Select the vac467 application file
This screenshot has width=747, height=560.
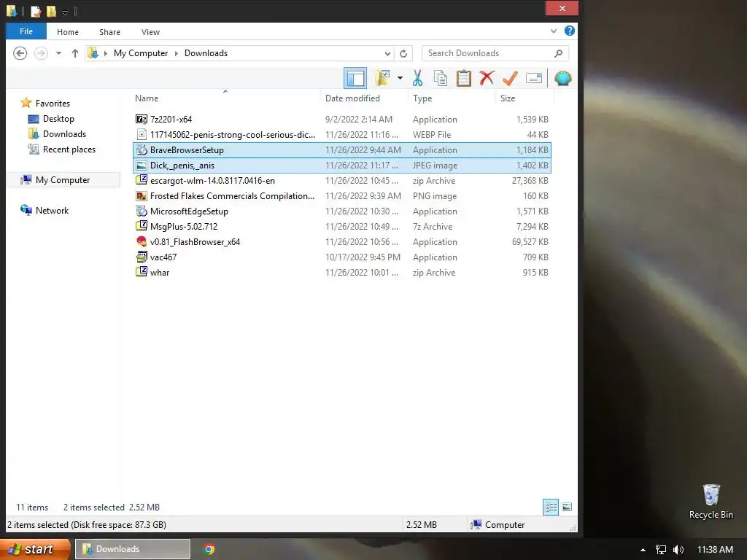tap(341, 257)
